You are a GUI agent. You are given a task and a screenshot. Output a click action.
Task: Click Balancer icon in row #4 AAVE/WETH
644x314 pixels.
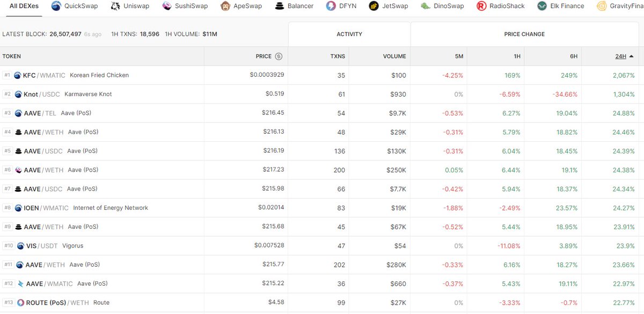point(18,132)
